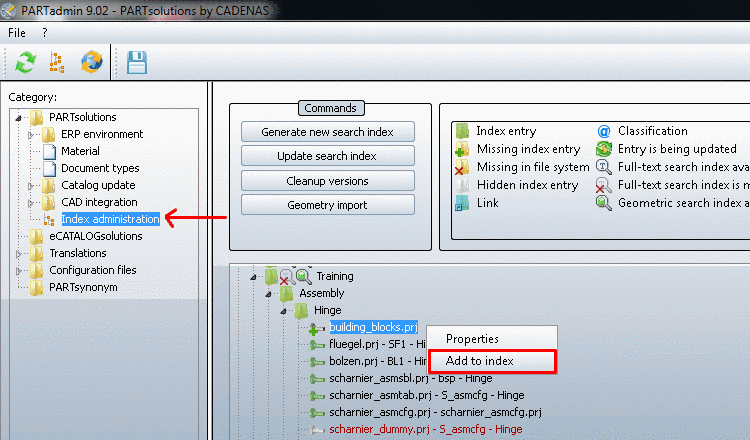Expand the Translations node
Viewport: 750px width, 440px height.
tap(19, 253)
